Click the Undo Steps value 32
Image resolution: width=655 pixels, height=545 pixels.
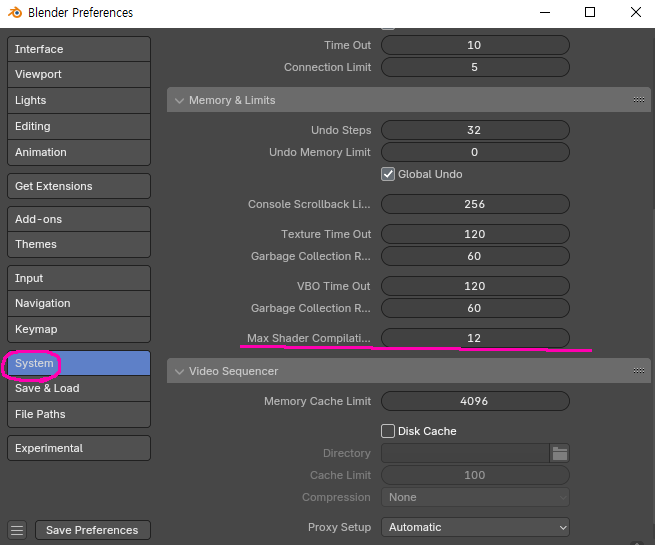pos(475,130)
